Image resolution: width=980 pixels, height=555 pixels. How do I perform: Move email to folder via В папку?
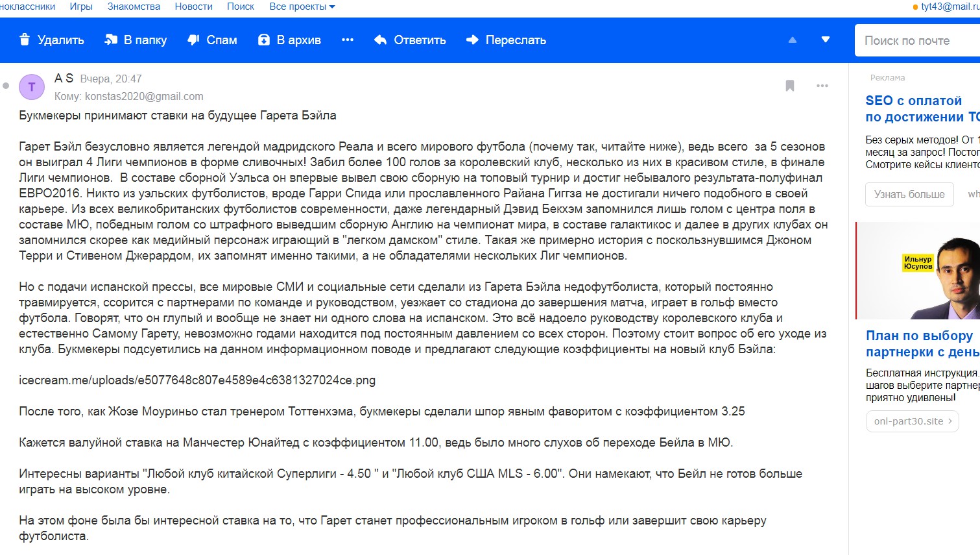tap(136, 40)
